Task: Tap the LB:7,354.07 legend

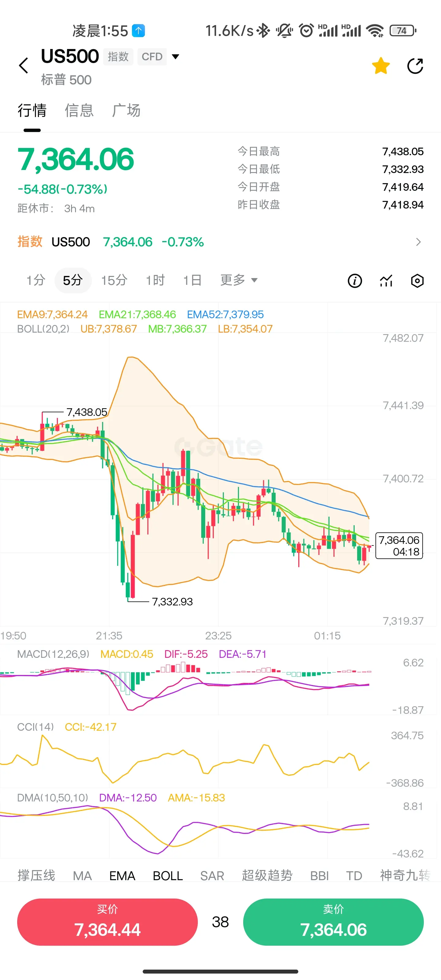Action: click(x=245, y=329)
